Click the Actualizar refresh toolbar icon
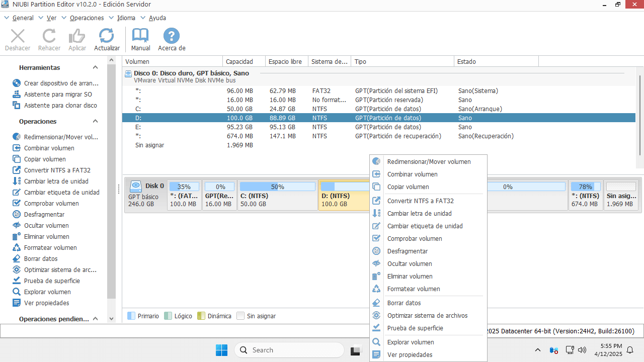Image resolution: width=644 pixels, height=362 pixels. (106, 36)
